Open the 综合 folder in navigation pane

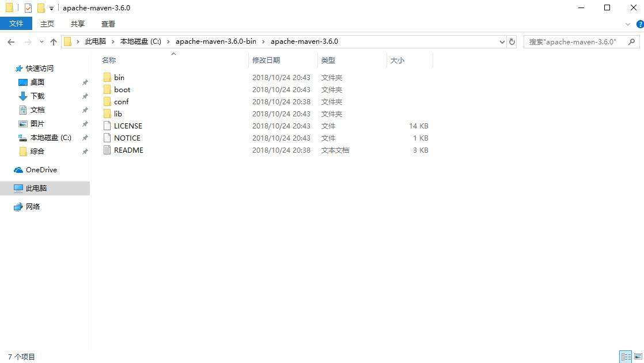(37, 151)
